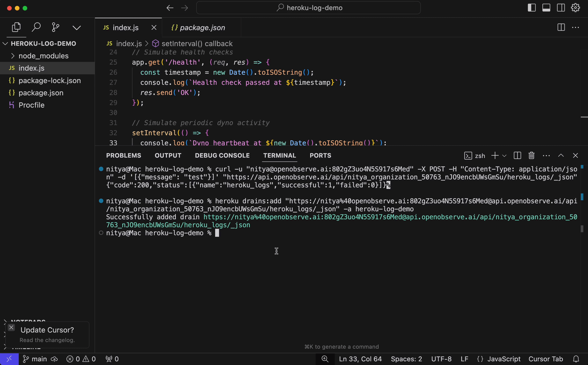Click the notifications bell in status bar
The height and width of the screenshot is (365, 588).
click(x=576, y=359)
